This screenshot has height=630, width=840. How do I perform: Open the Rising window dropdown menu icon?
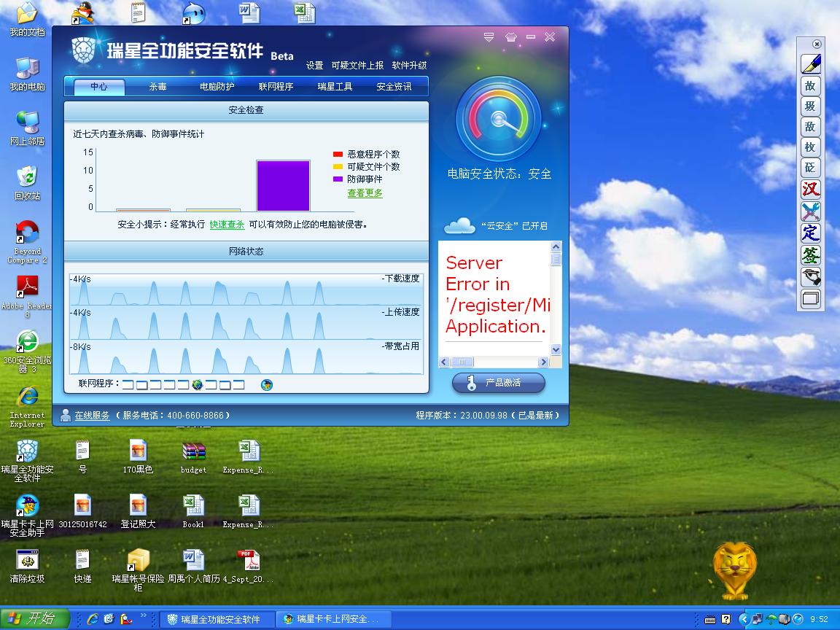coord(489,37)
